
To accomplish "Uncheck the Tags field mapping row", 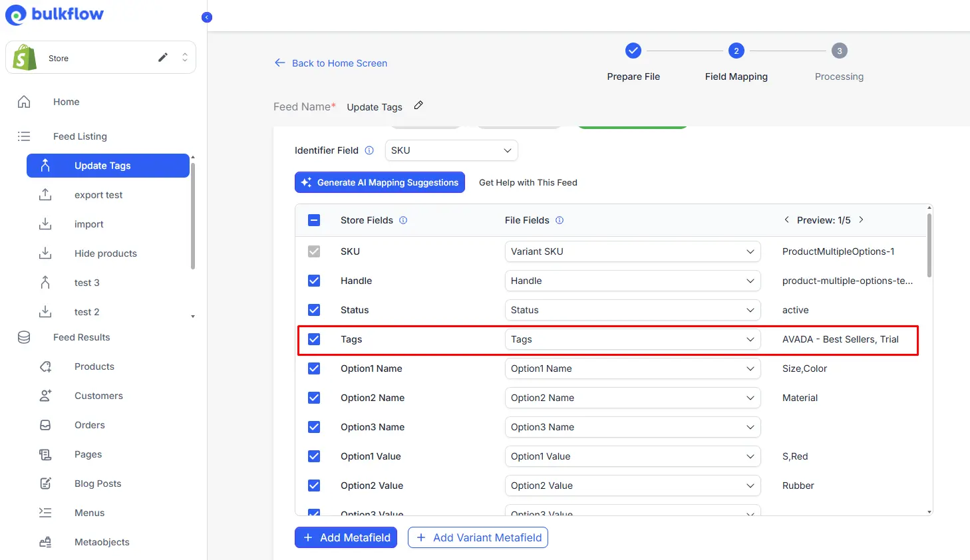I will (x=313, y=339).
